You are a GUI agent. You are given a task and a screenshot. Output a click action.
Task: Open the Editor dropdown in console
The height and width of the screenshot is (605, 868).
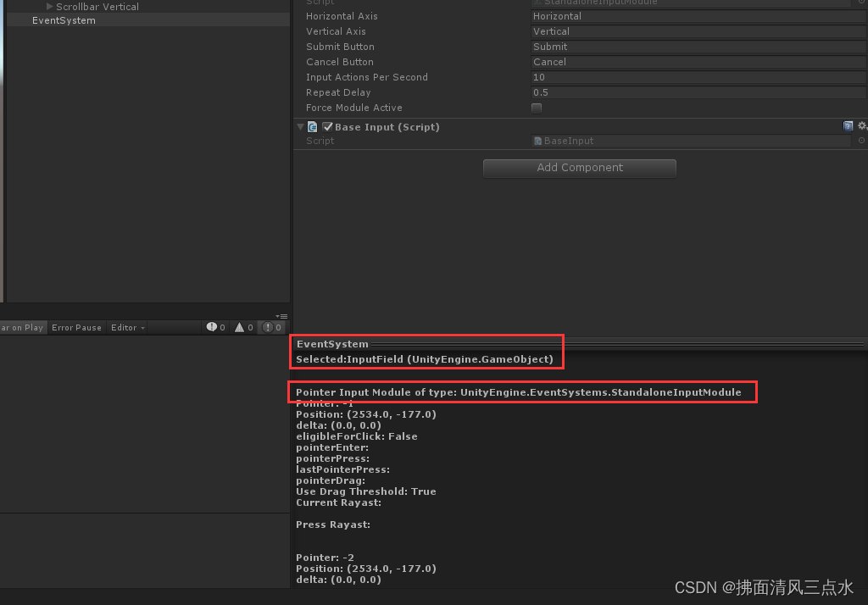pos(127,328)
